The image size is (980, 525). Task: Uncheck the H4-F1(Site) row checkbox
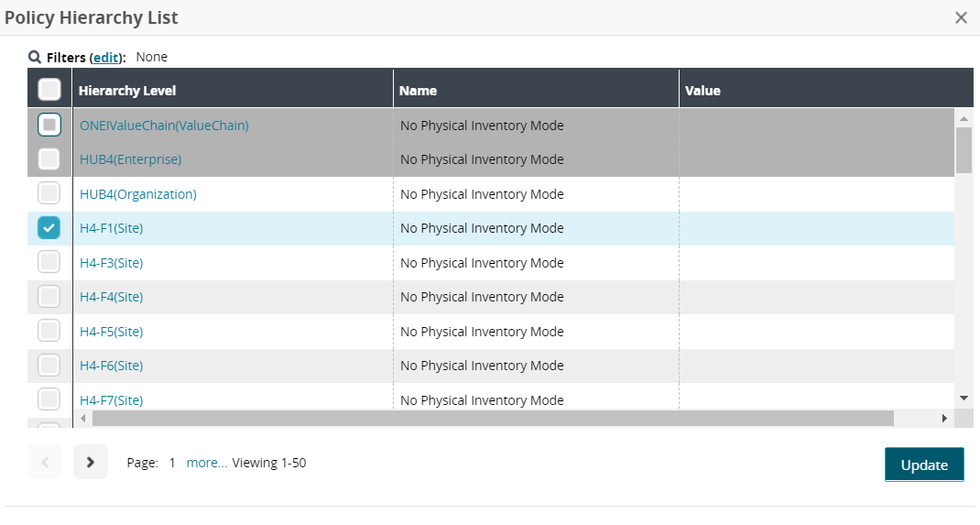[x=49, y=228]
